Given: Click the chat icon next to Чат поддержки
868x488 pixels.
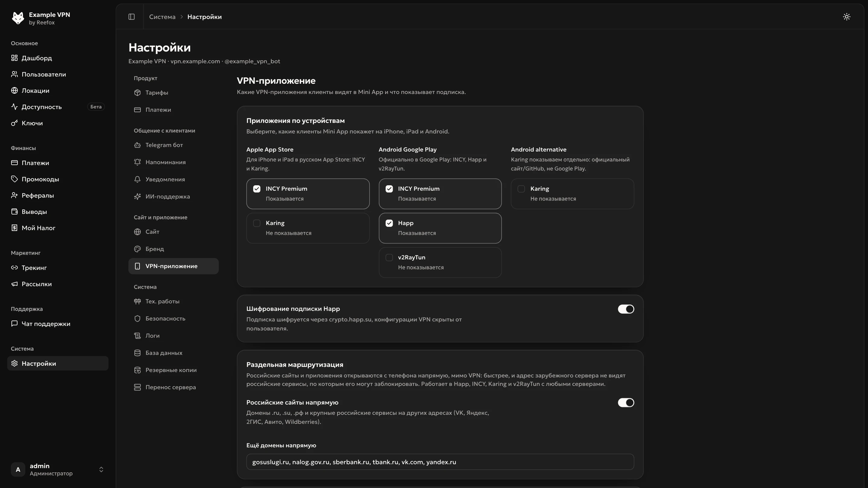Looking at the screenshot, I should [14, 324].
